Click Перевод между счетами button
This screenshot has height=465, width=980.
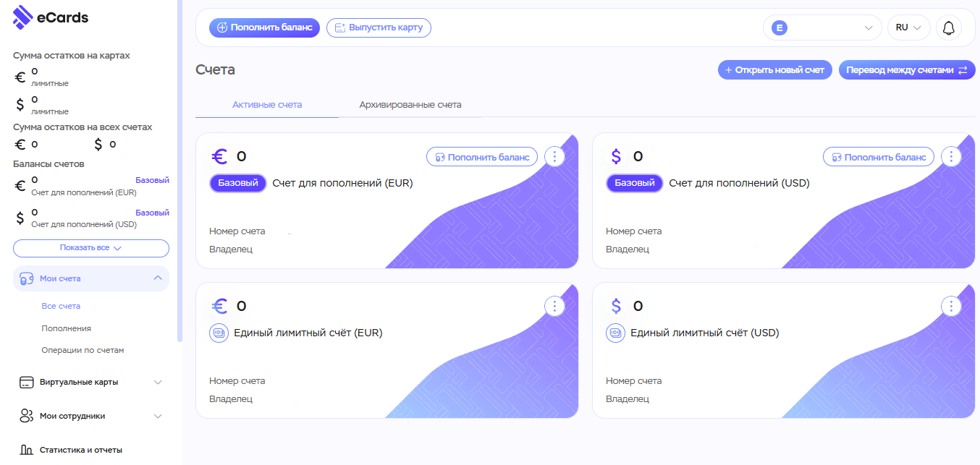[906, 70]
